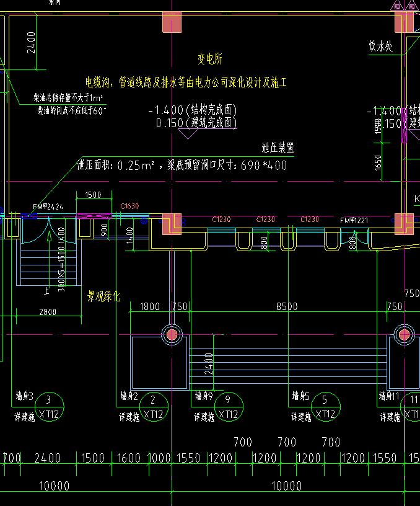
Task: Select the 8500 dimension text
Action: coord(287,306)
